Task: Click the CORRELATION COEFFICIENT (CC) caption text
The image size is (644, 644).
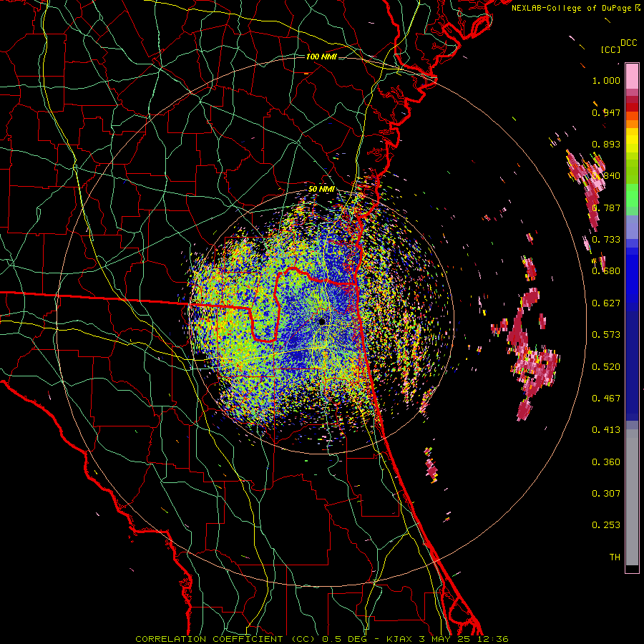Action: pos(225,639)
